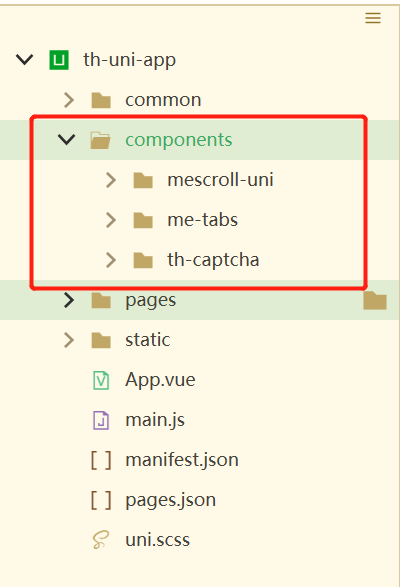This screenshot has height=587, width=400.
Task: Click the uni.scss Sass icon
Action: 101,540
